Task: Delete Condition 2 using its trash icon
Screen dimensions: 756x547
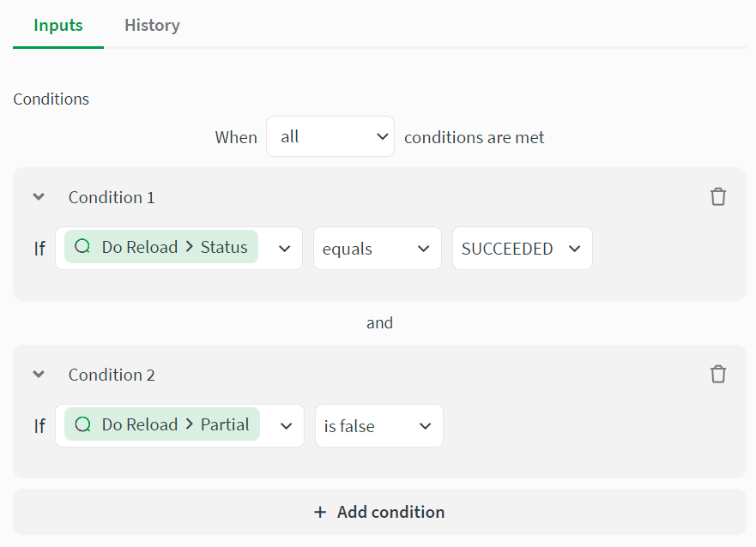Action: [x=718, y=374]
